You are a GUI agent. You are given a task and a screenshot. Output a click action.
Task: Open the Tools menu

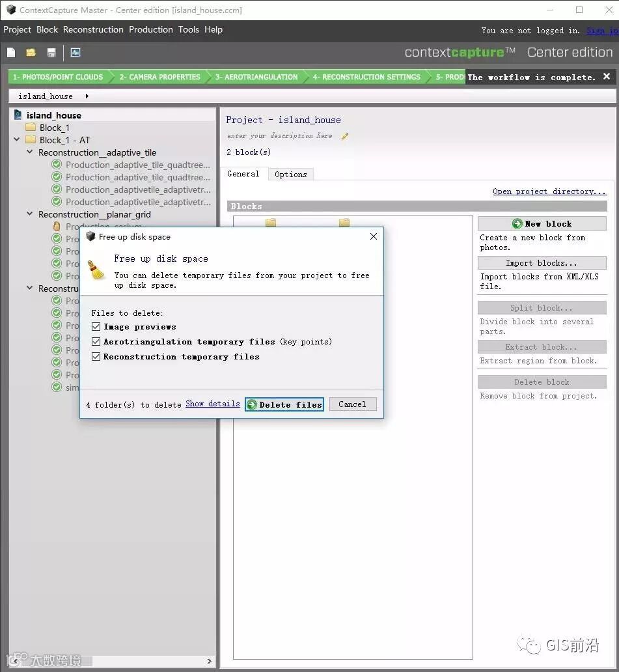(x=189, y=29)
